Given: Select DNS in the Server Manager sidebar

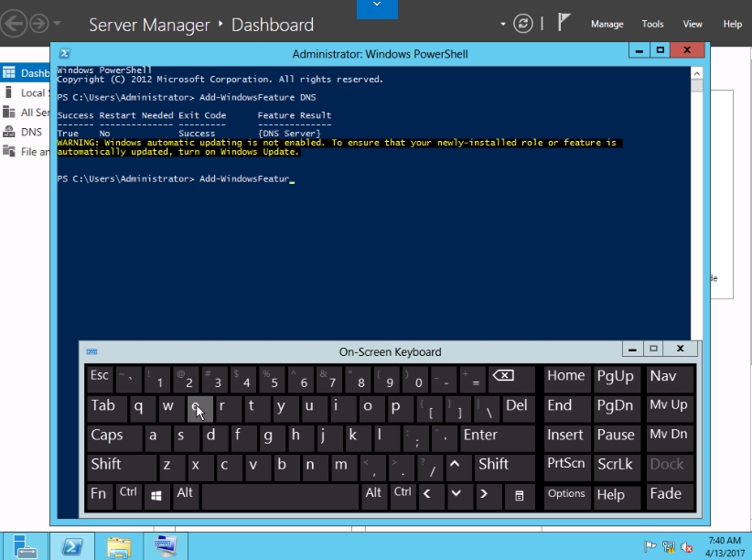Looking at the screenshot, I should (x=31, y=132).
